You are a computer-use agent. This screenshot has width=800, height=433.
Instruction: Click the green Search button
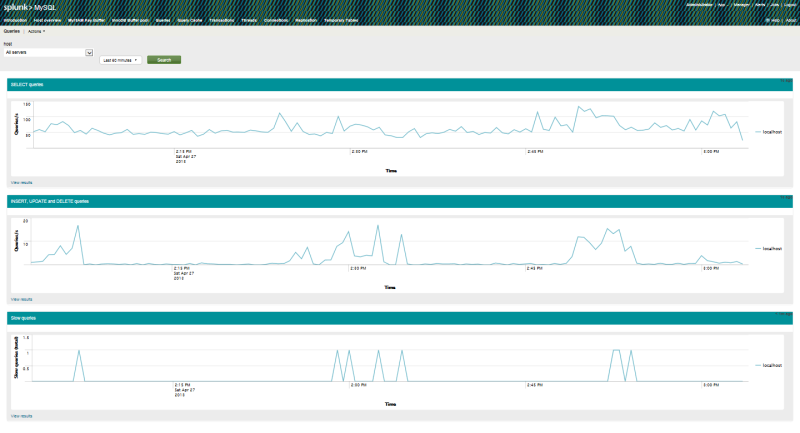coord(164,60)
